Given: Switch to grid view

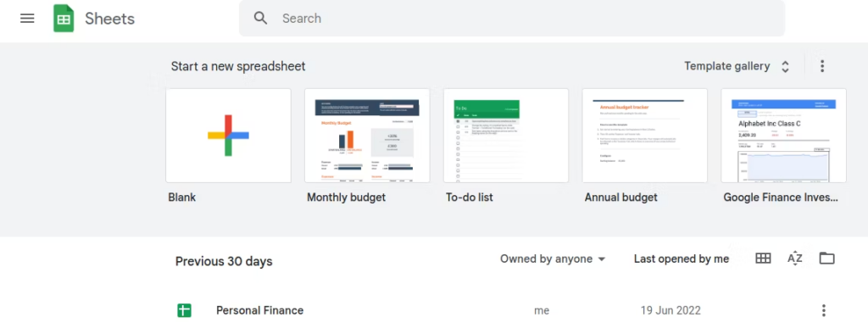Looking at the screenshot, I should click(764, 258).
